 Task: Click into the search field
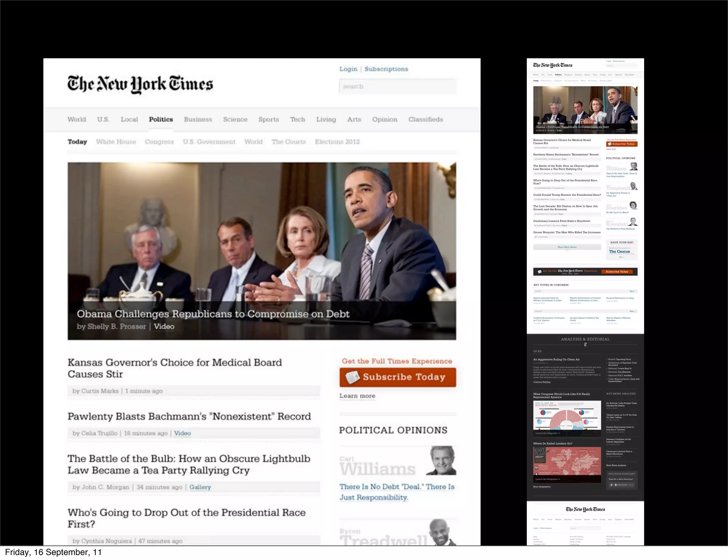(x=397, y=86)
